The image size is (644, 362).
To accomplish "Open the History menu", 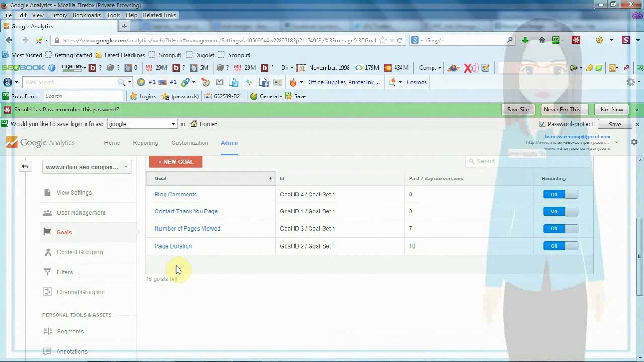I will (x=58, y=15).
